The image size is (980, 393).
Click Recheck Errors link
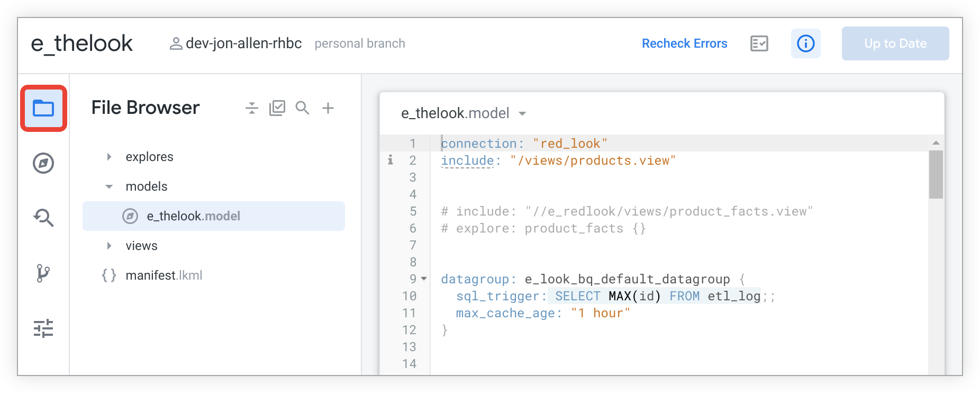685,43
